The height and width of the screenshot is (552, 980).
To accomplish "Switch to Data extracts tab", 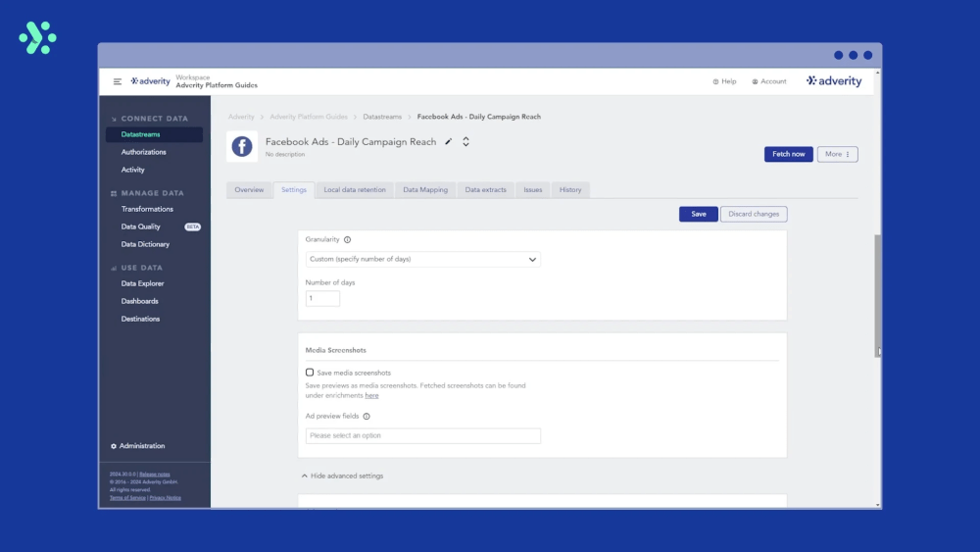I will tap(486, 190).
